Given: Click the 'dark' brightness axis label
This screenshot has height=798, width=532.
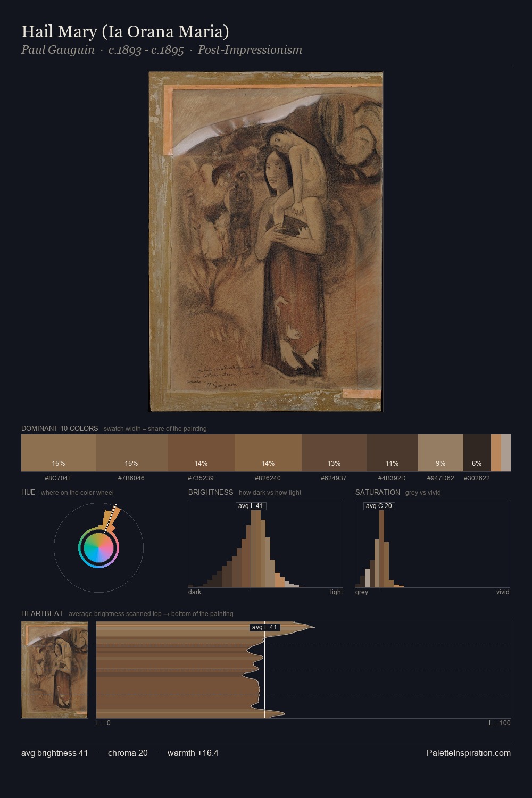Looking at the screenshot, I should [x=195, y=592].
